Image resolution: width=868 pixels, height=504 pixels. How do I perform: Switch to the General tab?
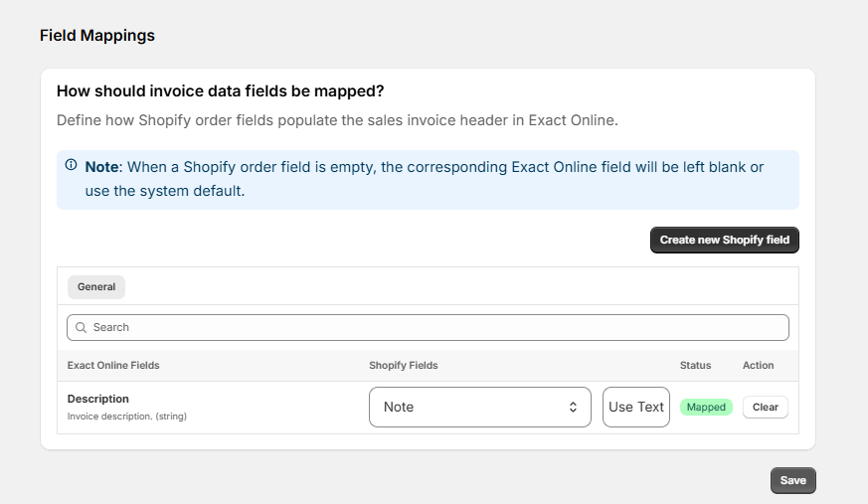pos(96,287)
